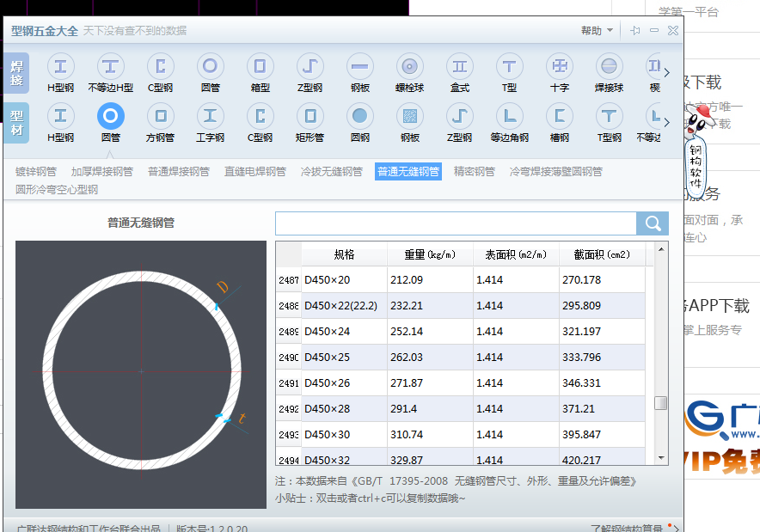Select the 矩形管 icon
Viewport: 760px width, 532px height.
[x=310, y=116]
